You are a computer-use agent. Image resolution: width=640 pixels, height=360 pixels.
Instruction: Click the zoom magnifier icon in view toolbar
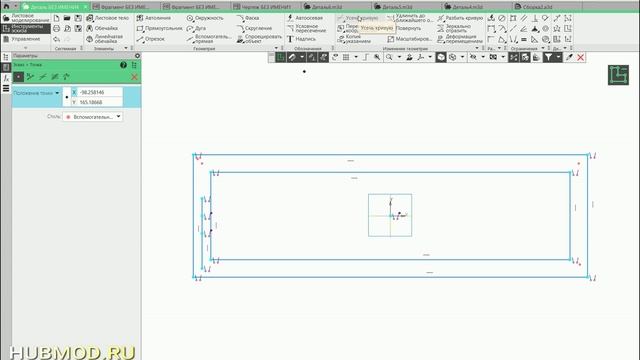(x=389, y=58)
